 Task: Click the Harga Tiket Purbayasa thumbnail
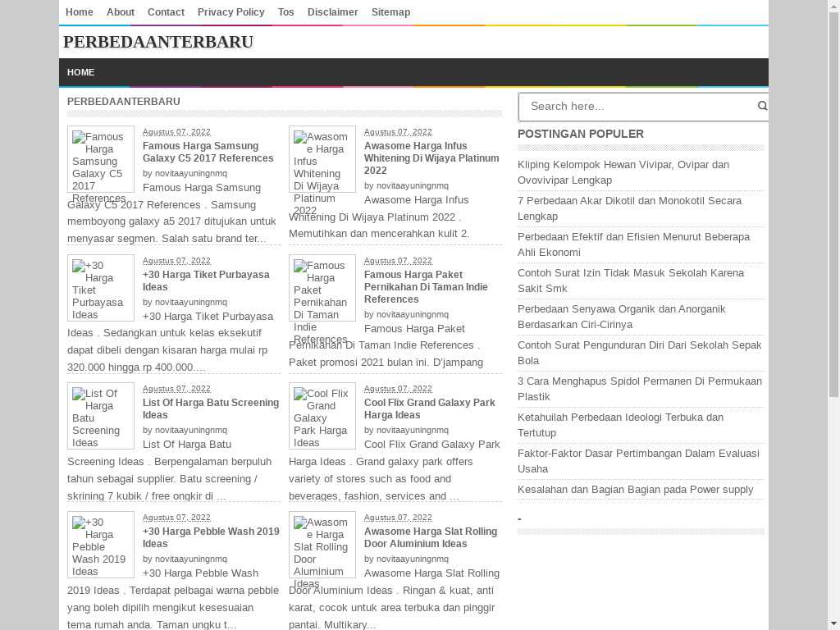coord(101,288)
